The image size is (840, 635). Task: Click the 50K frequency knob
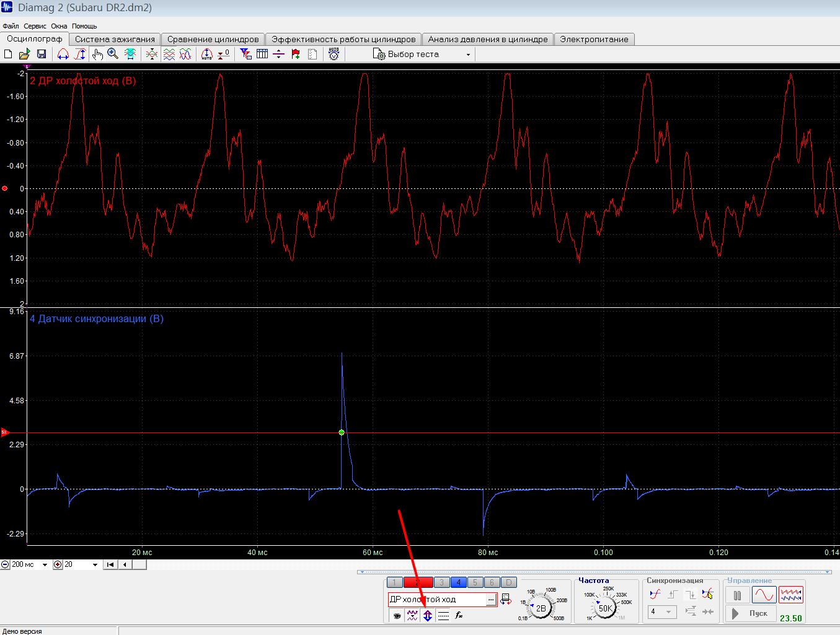point(606,608)
